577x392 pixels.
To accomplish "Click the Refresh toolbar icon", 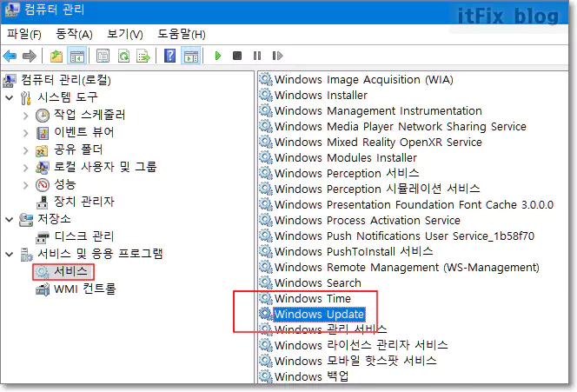I will tap(123, 56).
